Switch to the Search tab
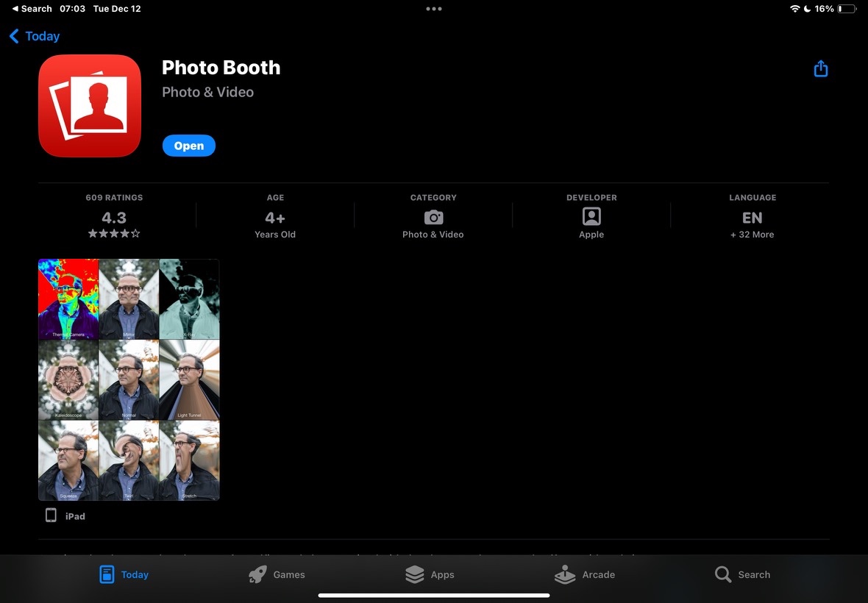The image size is (868, 603). [x=742, y=574]
